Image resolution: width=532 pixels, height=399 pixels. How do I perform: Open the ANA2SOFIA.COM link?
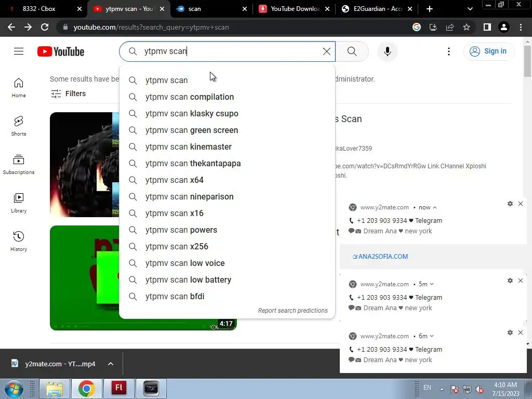(380, 257)
